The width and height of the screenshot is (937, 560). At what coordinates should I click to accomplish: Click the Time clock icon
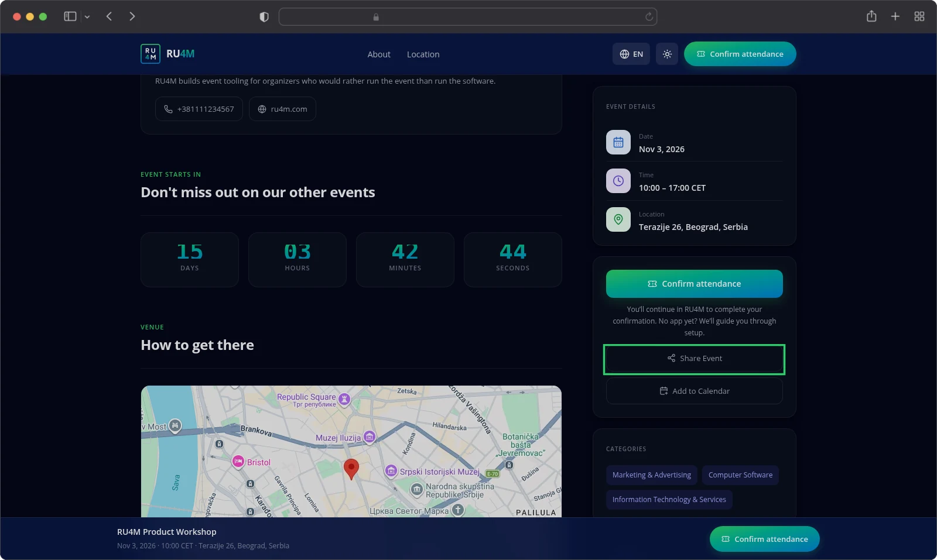[x=618, y=181]
